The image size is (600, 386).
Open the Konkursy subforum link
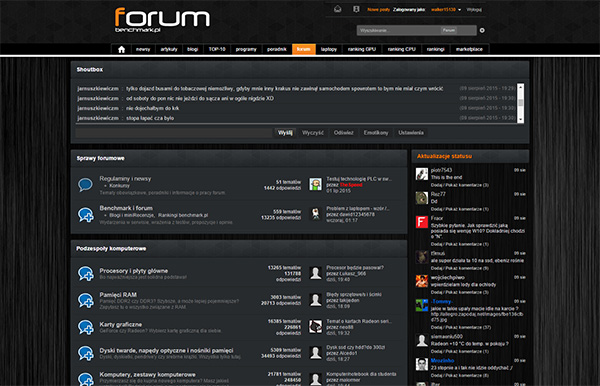coord(119,186)
